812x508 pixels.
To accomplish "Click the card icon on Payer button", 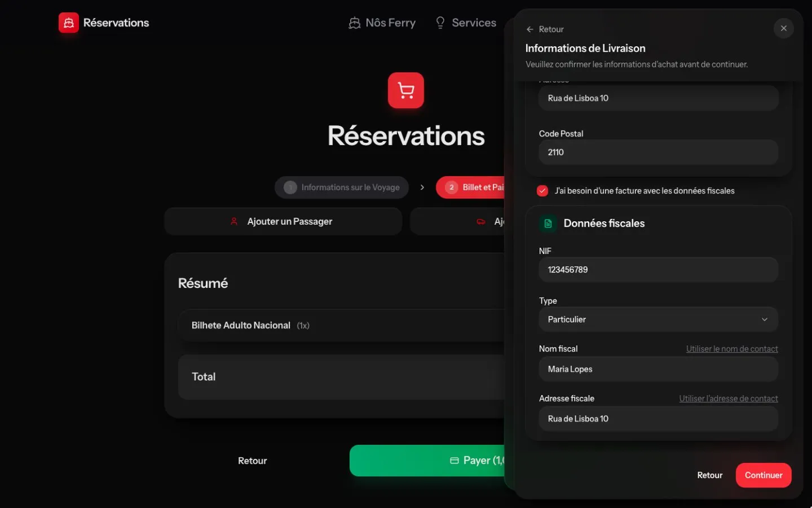I will [454, 461].
